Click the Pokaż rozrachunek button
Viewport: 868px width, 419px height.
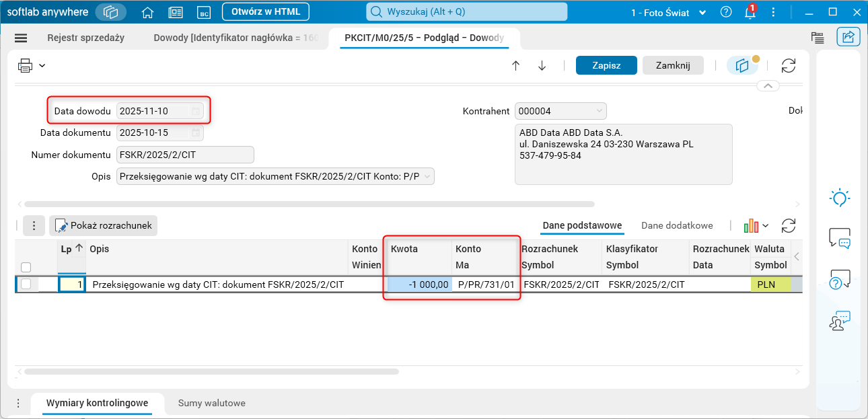[x=103, y=226]
